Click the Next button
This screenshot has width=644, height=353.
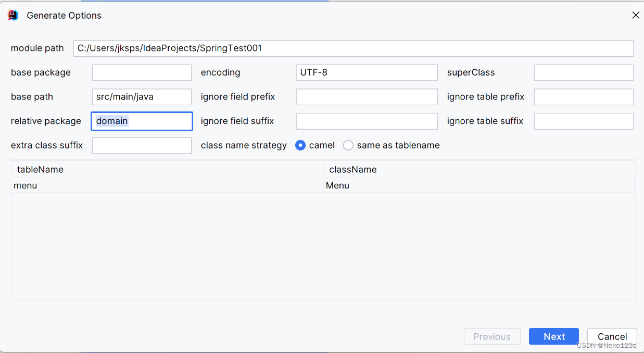pyautogui.click(x=554, y=336)
